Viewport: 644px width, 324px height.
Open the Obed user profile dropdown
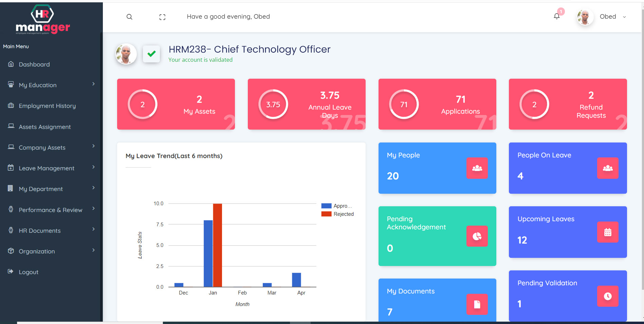coord(607,17)
